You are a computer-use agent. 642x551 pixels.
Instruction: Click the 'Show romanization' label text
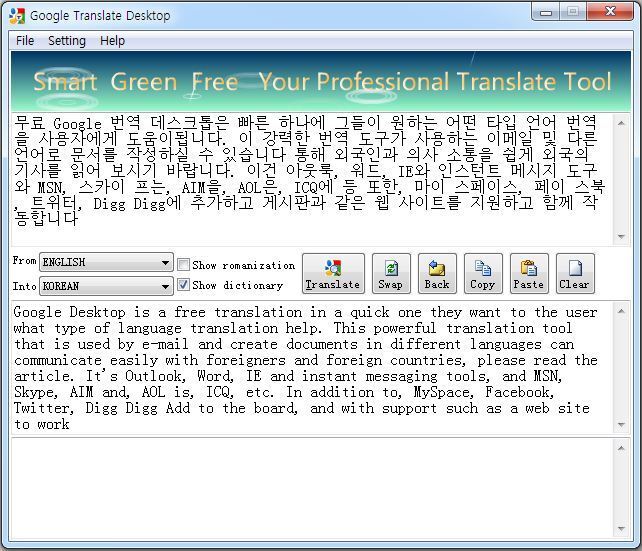point(244,265)
